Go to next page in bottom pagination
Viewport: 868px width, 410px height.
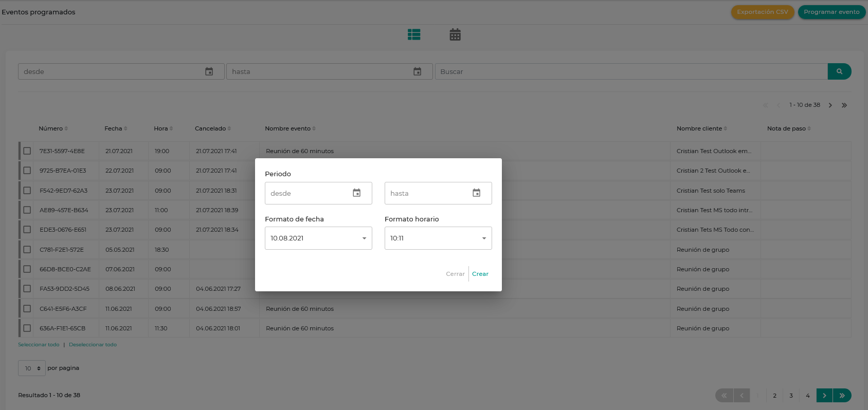click(824, 395)
